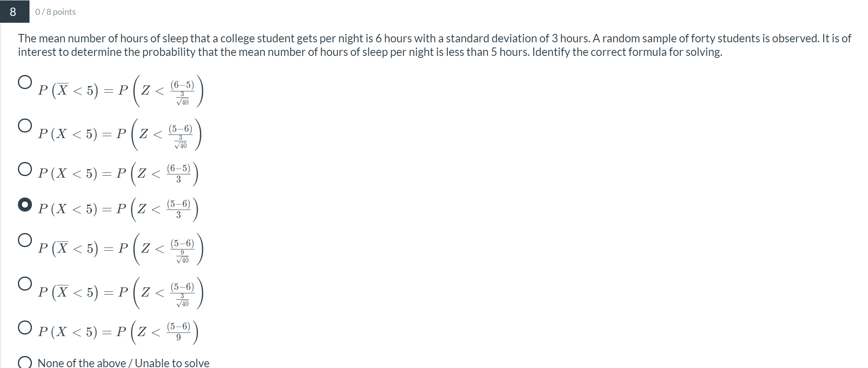Select option P(X < 5) with (5−6)/(3/√40)
This screenshot has height=368, width=868.
coord(24,126)
